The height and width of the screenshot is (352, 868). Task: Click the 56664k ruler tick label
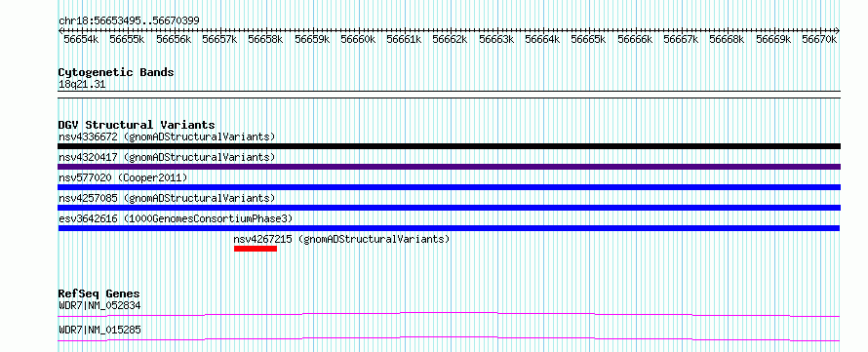tap(542, 40)
